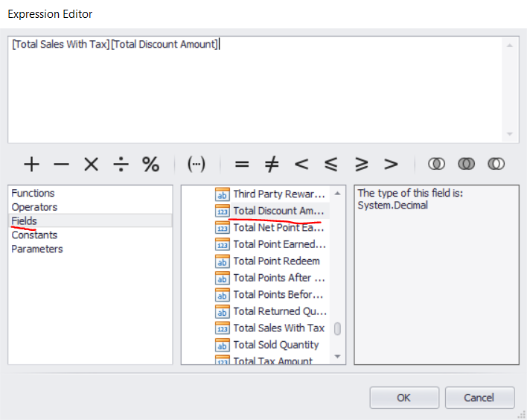Insert the plus operator
Viewport: 527px width, 420px height.
coord(31,165)
